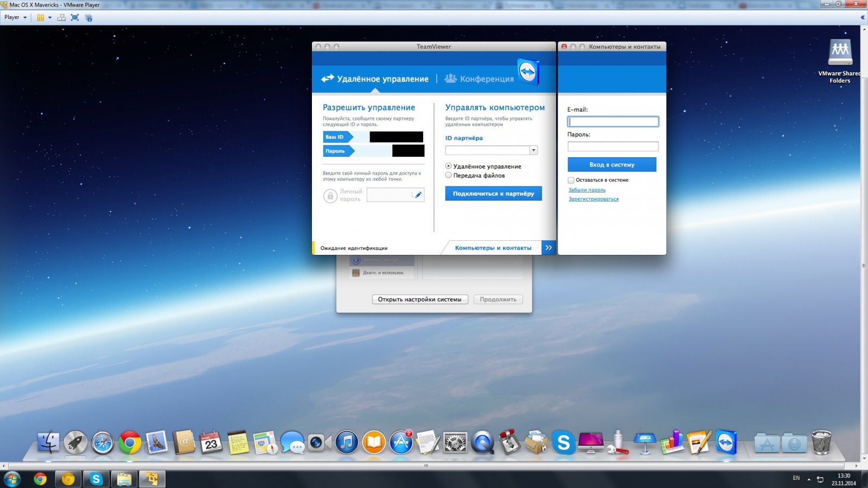Check the Оставаться в системе checkbox

coord(571,180)
